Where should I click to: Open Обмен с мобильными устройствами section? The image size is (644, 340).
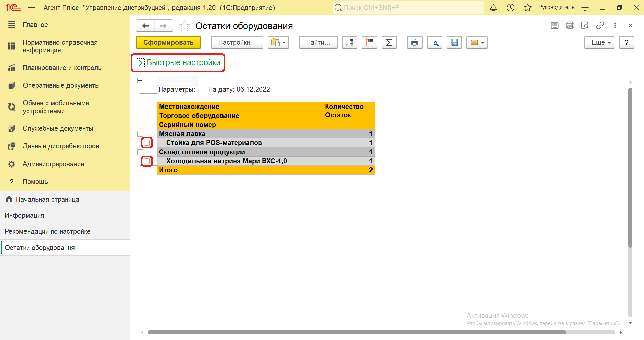pos(65,107)
